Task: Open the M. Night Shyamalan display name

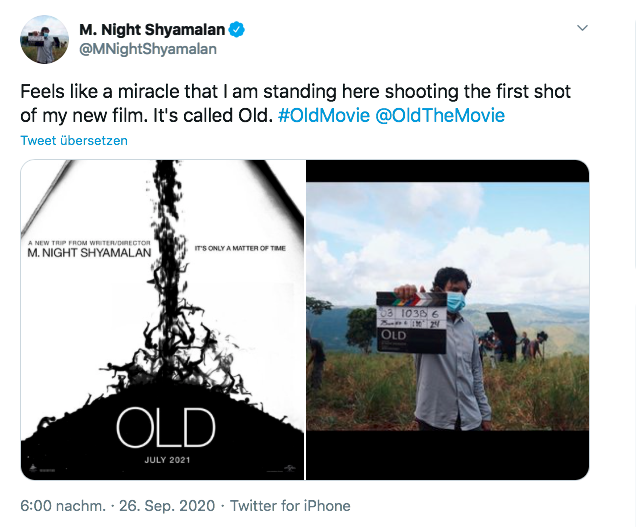Action: click(152, 30)
